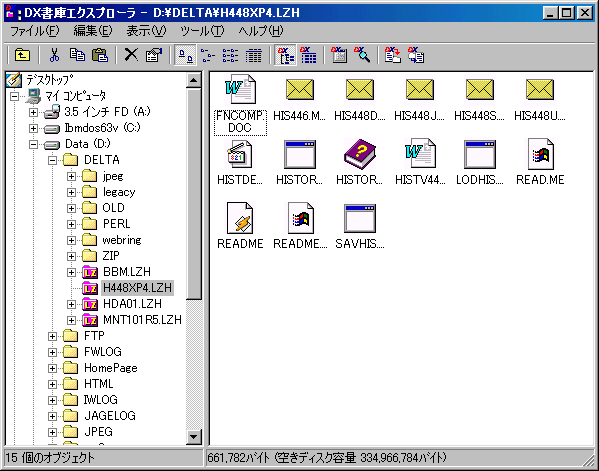
Task: Expand the FTP folder node
Action: 52,336
